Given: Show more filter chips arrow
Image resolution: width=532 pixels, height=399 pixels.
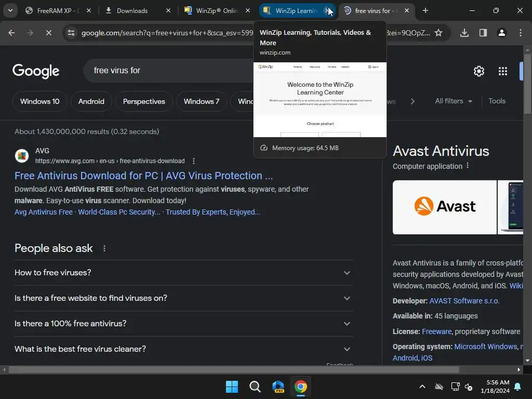Looking at the screenshot, I should click(412, 101).
